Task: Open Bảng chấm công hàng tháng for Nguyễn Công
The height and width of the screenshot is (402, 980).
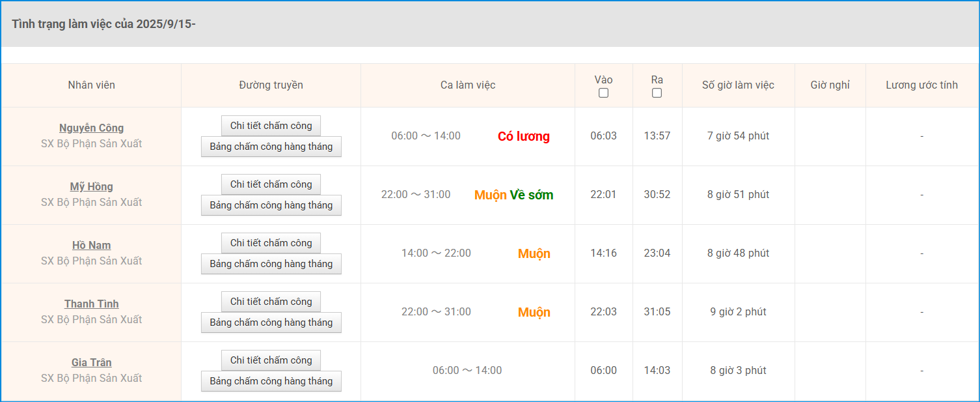Action: 271,147
